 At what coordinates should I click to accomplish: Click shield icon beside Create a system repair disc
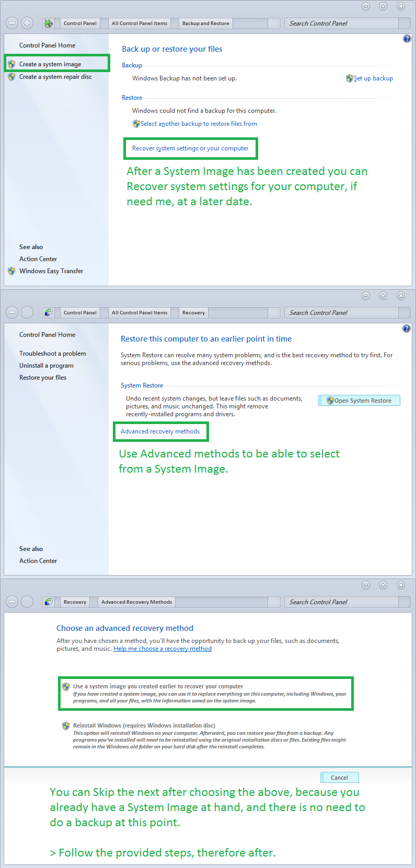point(11,77)
